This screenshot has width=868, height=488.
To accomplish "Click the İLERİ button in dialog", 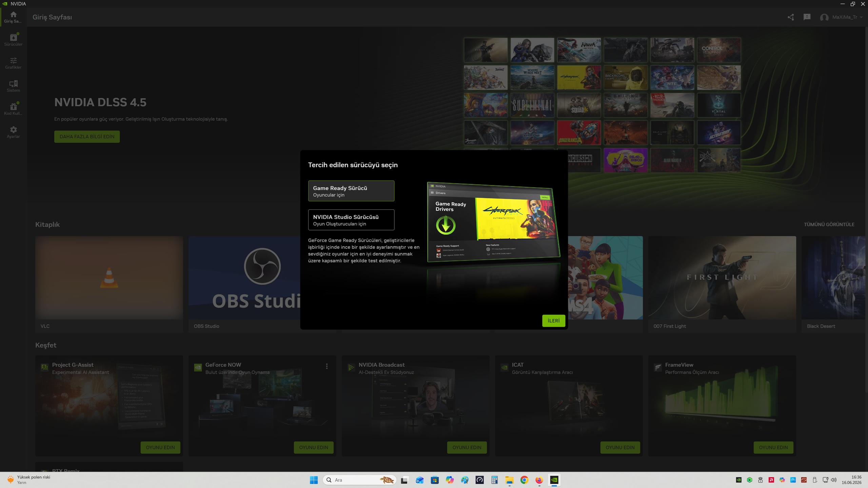I will click(553, 321).
